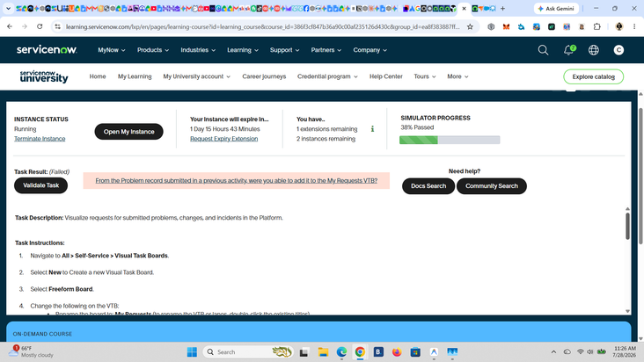644x362 pixels.
Task: Open the Help Center
Action: (x=385, y=76)
